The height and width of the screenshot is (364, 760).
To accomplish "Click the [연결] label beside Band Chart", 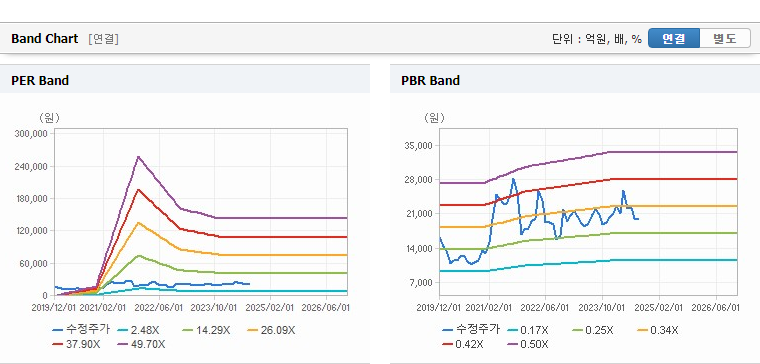I will (x=103, y=39).
